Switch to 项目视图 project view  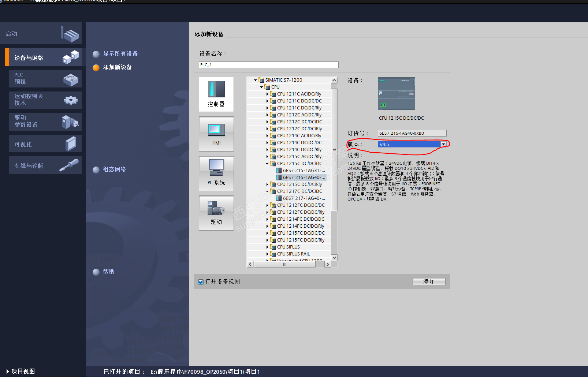[21, 371]
